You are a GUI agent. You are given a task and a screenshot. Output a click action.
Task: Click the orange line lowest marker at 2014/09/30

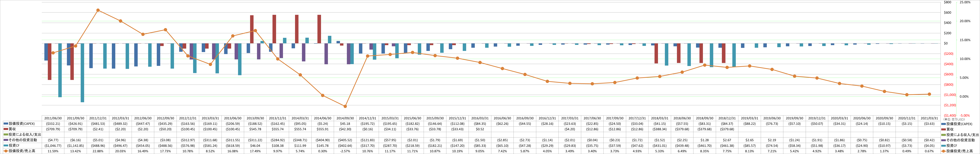pyautogui.click(x=345, y=106)
